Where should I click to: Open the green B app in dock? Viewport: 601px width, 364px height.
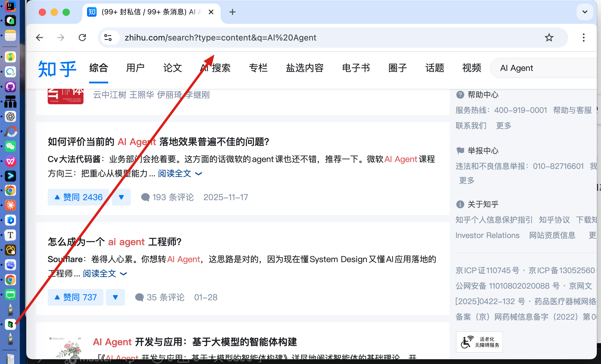pos(10,324)
